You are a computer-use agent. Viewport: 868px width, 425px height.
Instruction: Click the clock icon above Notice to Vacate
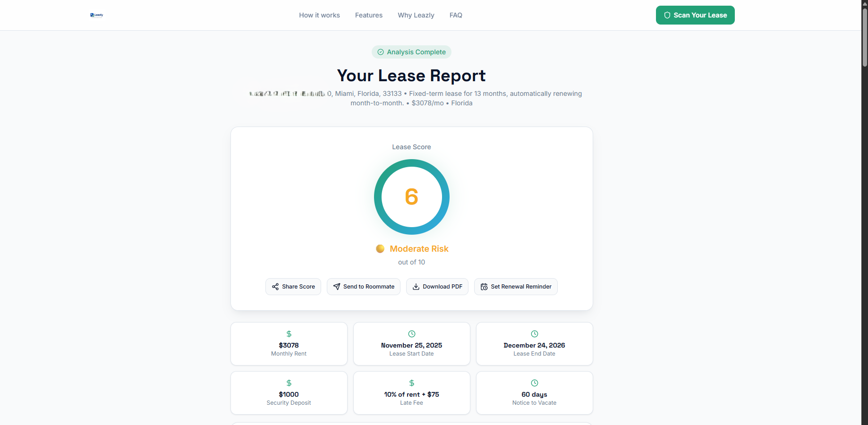click(535, 383)
